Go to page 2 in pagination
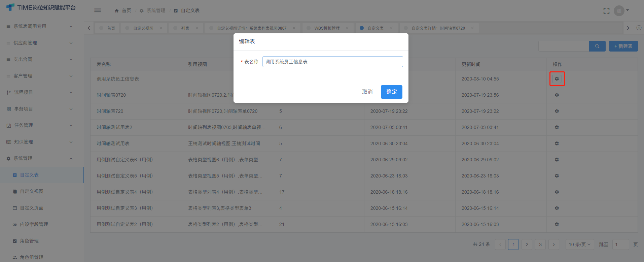 tap(527, 244)
